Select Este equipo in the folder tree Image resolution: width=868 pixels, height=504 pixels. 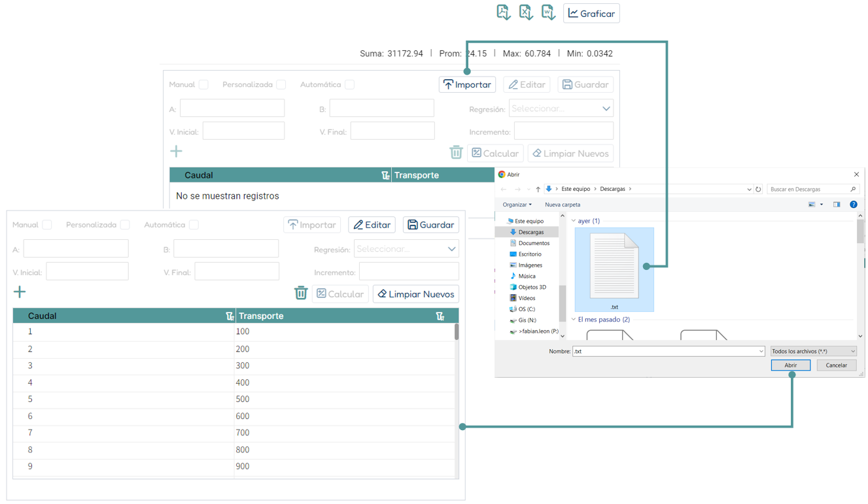tap(529, 221)
